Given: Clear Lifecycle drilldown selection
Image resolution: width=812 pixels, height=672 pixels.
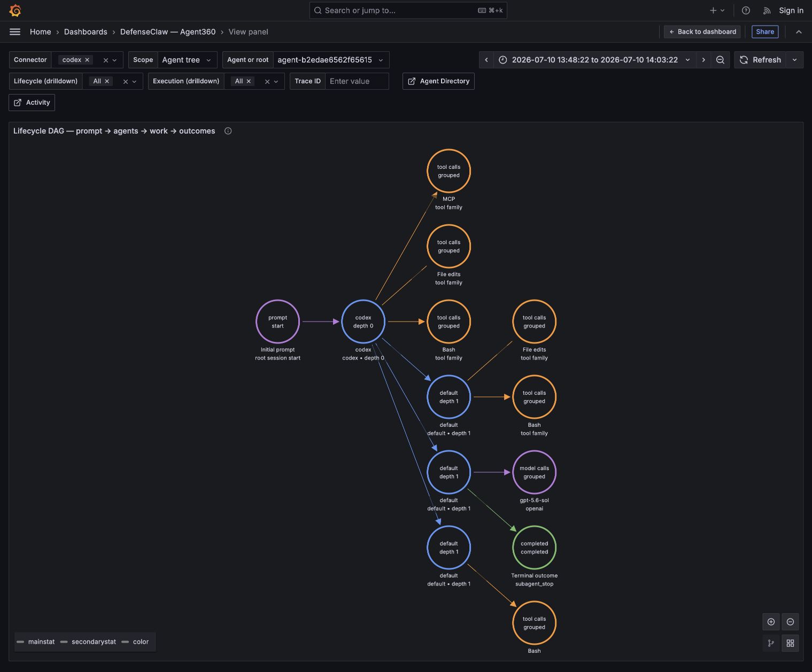Looking at the screenshot, I should (126, 81).
